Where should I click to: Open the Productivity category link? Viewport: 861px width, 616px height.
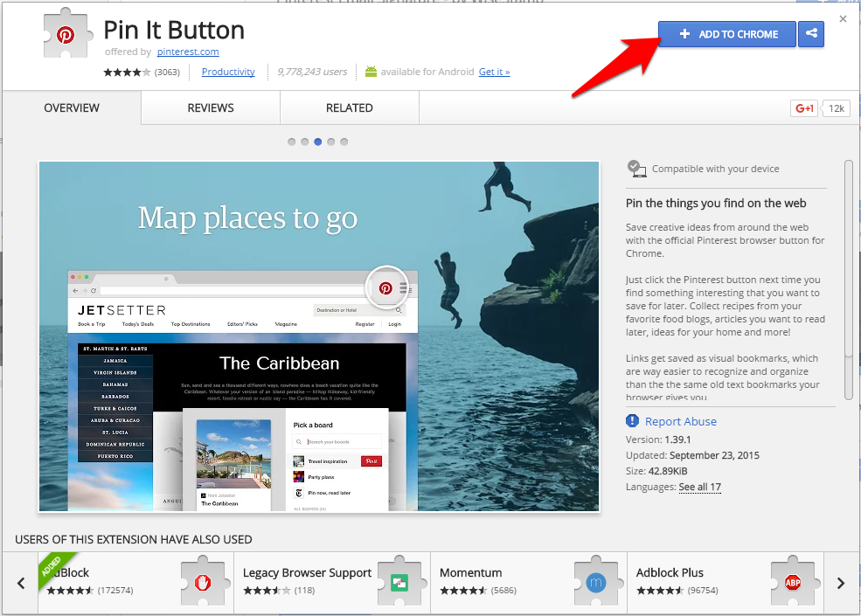coord(228,72)
